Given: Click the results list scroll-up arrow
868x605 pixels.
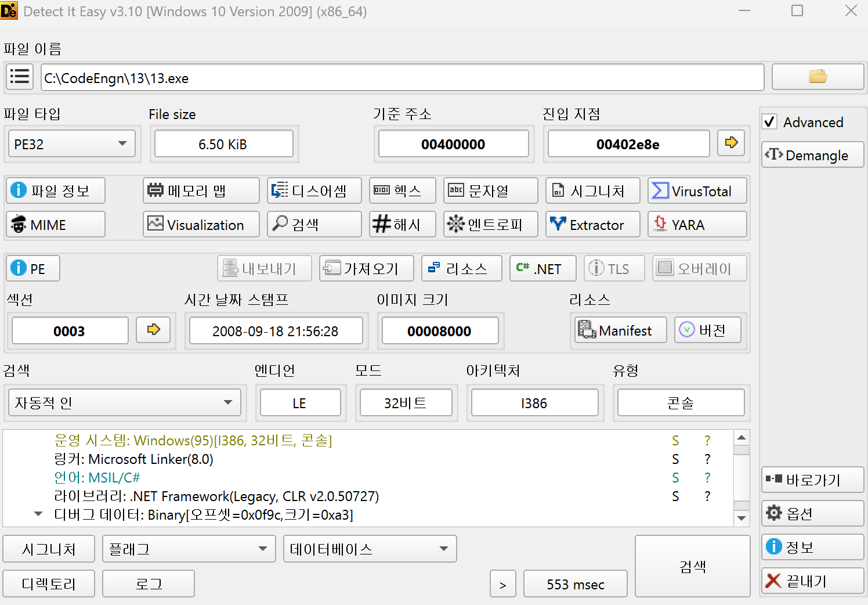Looking at the screenshot, I should point(742,437).
